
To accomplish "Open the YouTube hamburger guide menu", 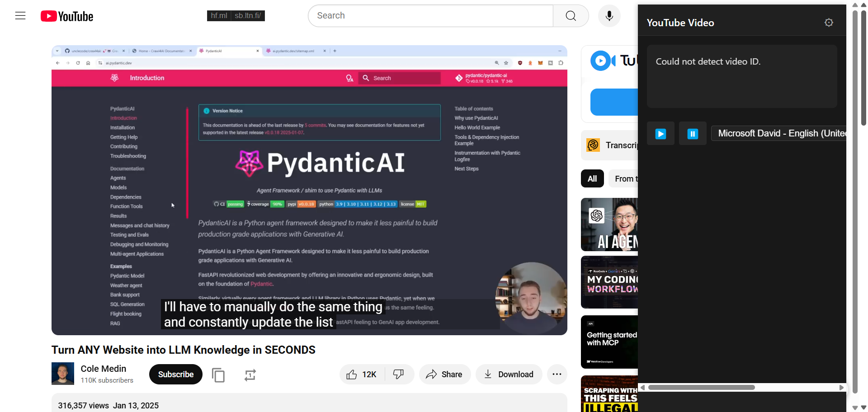I will pos(20,16).
